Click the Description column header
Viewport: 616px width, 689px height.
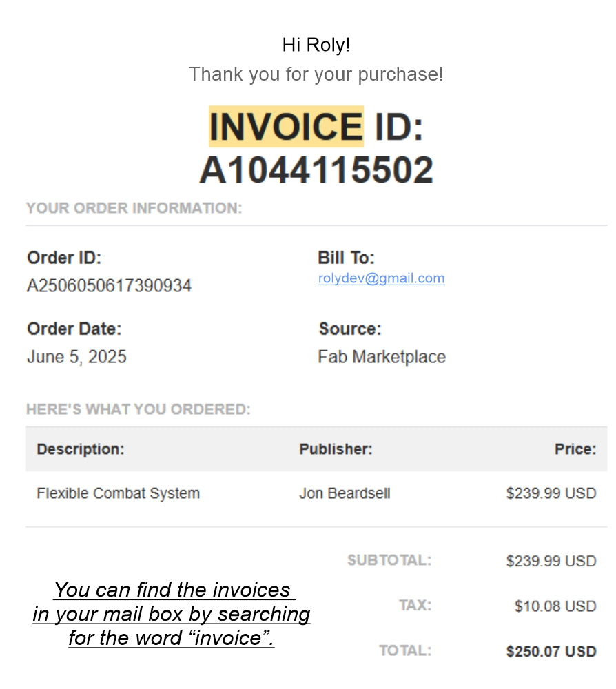click(x=81, y=449)
